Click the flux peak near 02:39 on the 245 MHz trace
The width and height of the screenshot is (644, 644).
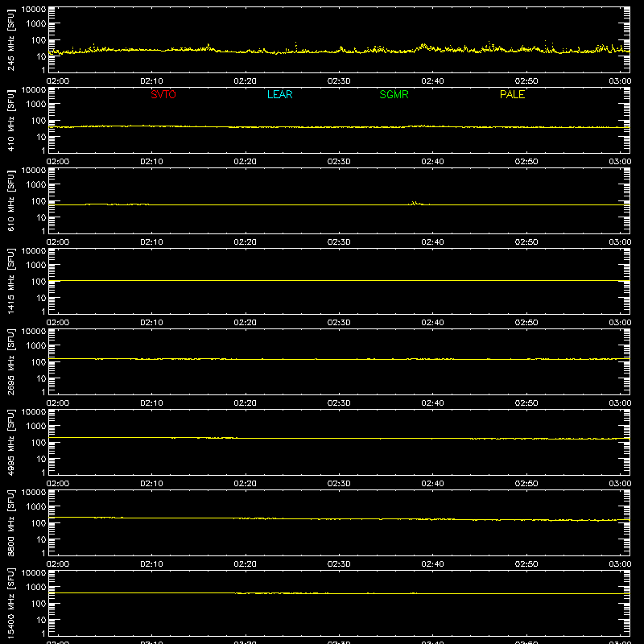click(x=424, y=46)
